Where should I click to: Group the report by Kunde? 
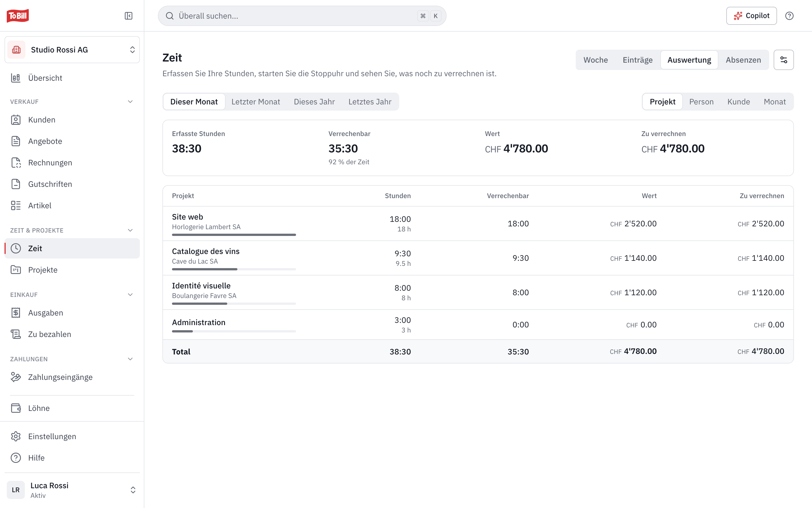[x=738, y=102]
